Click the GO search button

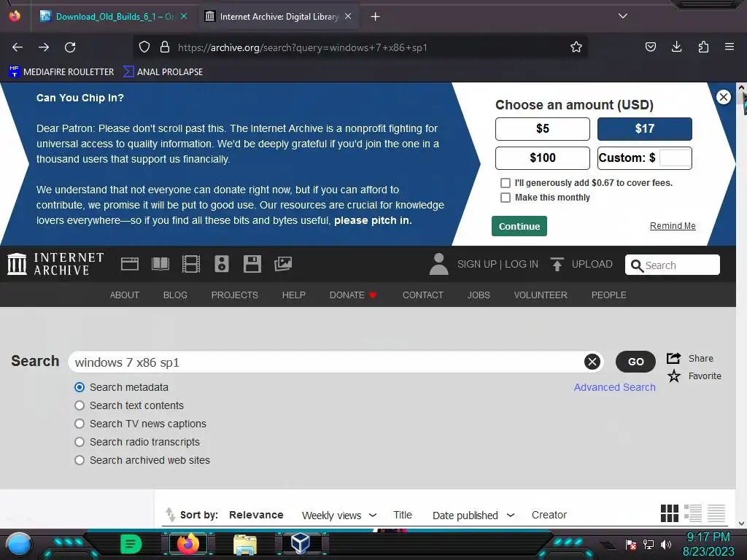coord(635,362)
